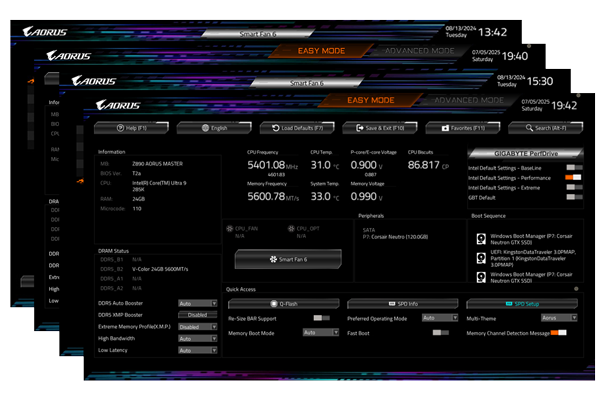Click the Z890 AORUS MASTER motherboard name
The image size is (605, 400).
157,164
